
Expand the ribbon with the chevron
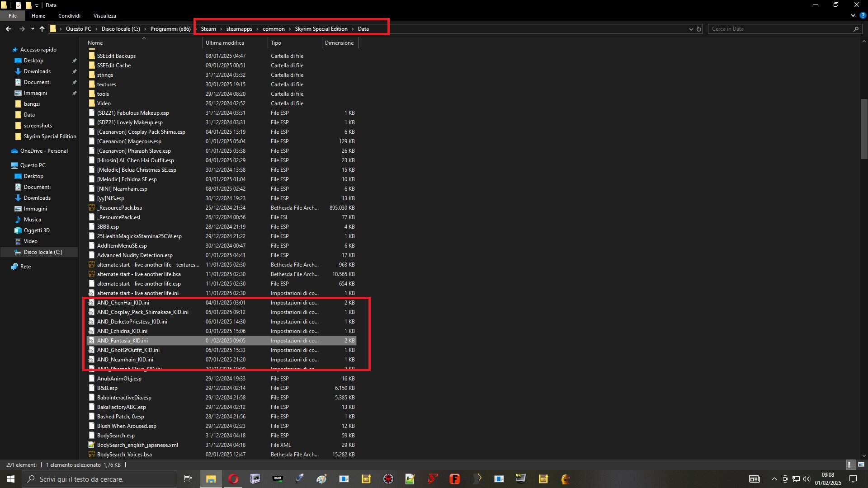pyautogui.click(x=853, y=15)
